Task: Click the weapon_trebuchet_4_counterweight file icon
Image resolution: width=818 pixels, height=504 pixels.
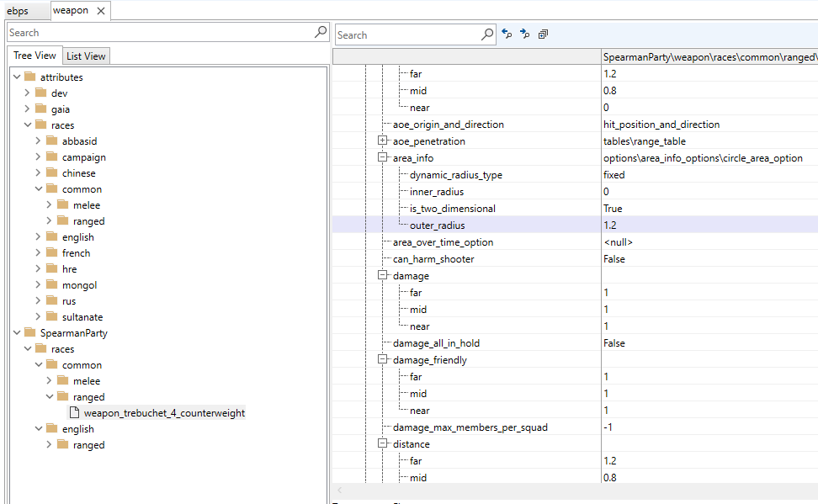Action: (x=75, y=412)
